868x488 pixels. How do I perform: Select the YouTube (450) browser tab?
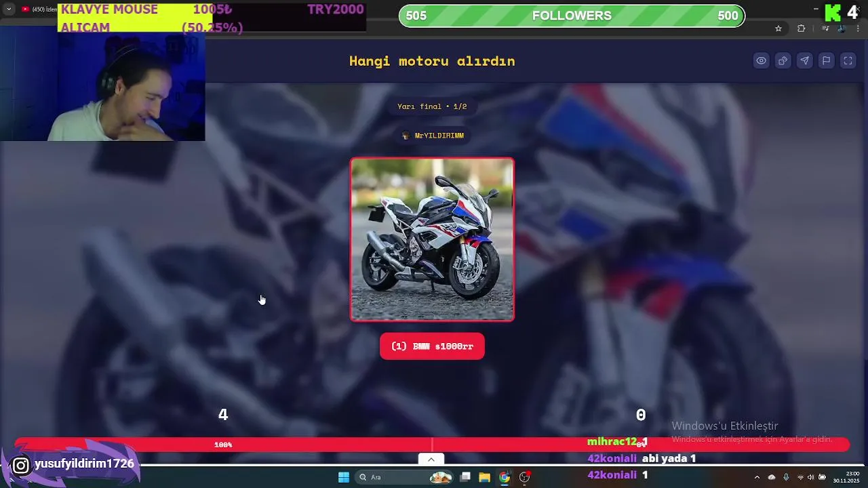click(39, 9)
